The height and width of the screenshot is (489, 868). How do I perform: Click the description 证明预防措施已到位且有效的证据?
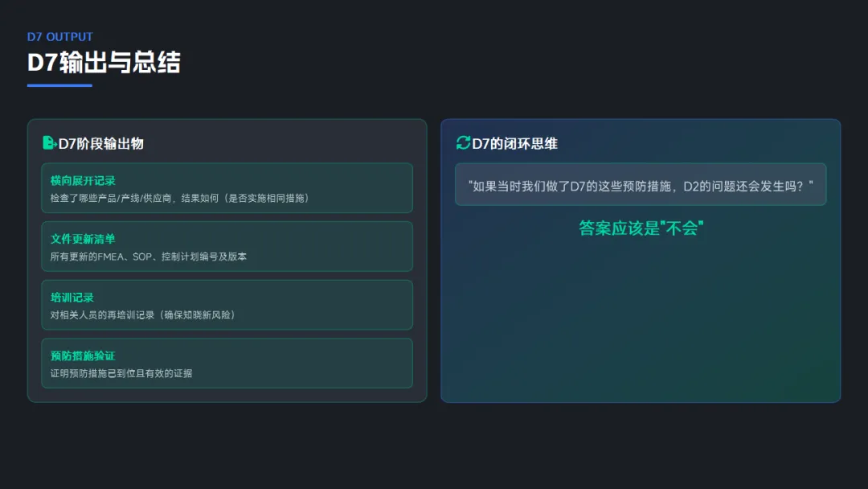tap(121, 373)
